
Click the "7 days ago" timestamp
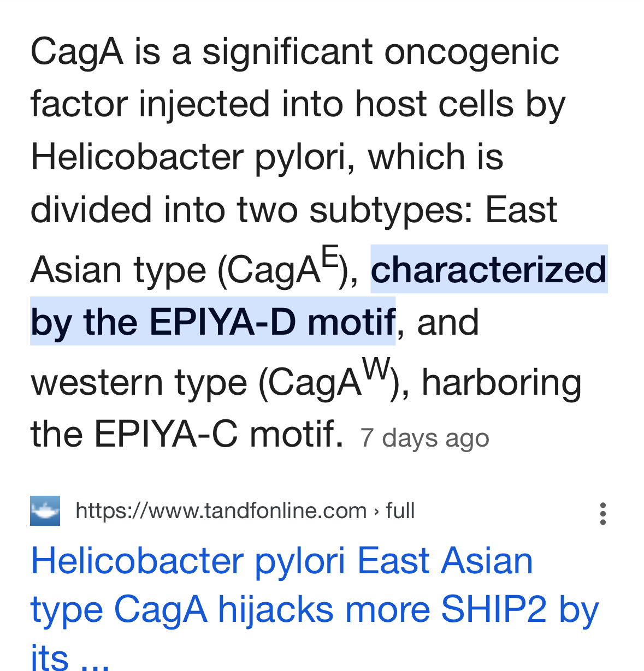click(424, 438)
